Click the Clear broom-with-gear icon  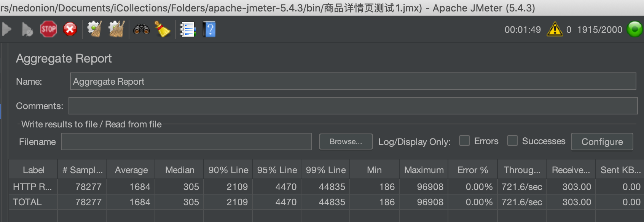pos(94,29)
